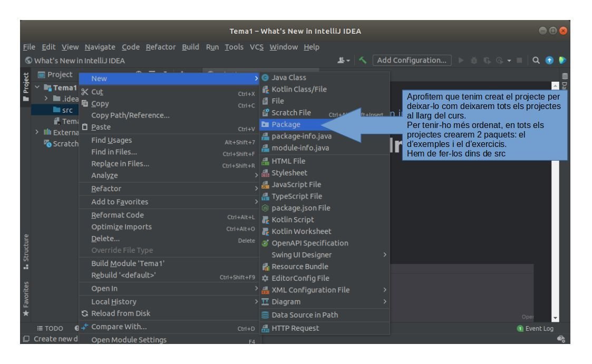Click the editor scrollbar down arrow
This screenshot has width=592, height=364.
(555, 318)
